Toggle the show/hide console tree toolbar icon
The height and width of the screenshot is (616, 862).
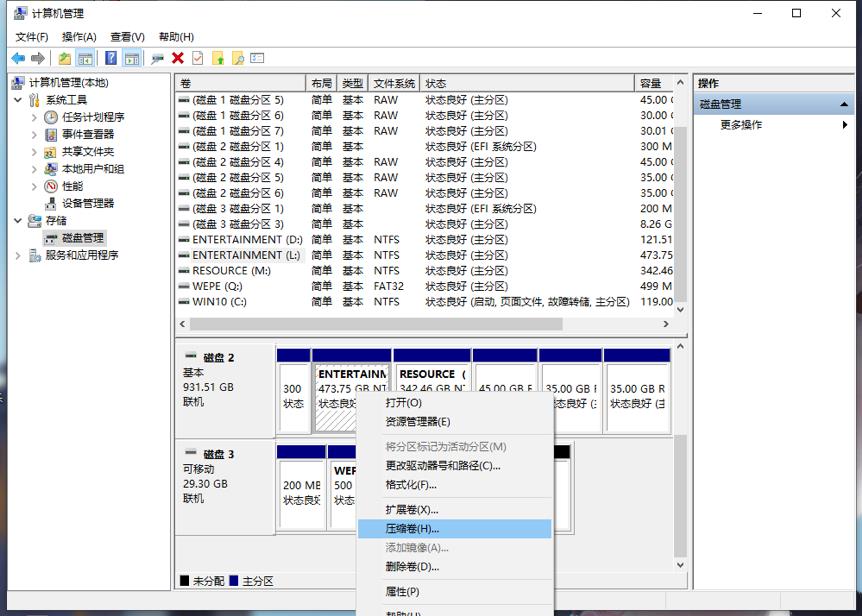[x=86, y=59]
